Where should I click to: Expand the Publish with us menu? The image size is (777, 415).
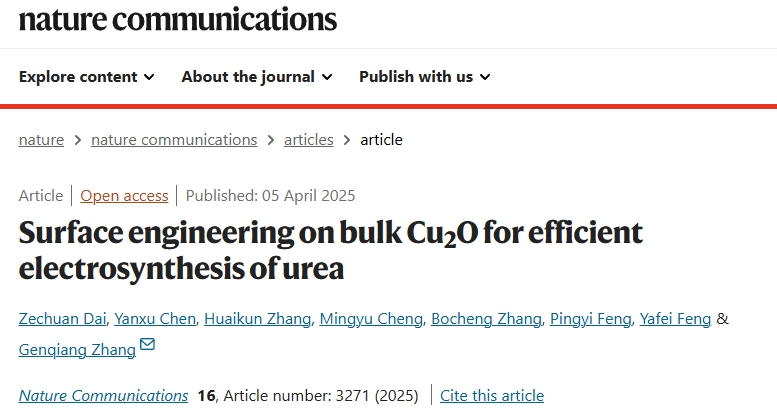click(x=425, y=77)
